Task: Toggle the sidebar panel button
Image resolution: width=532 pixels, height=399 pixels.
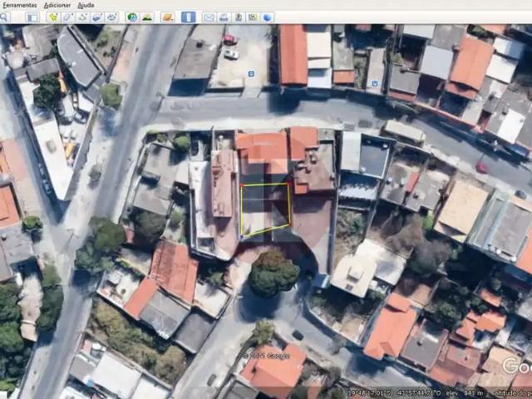Action: 33,17
